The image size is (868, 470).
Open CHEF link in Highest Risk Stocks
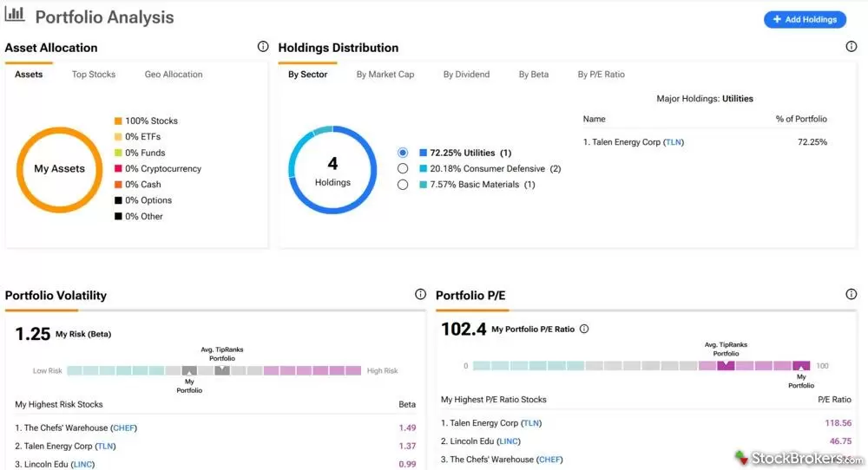123,428
